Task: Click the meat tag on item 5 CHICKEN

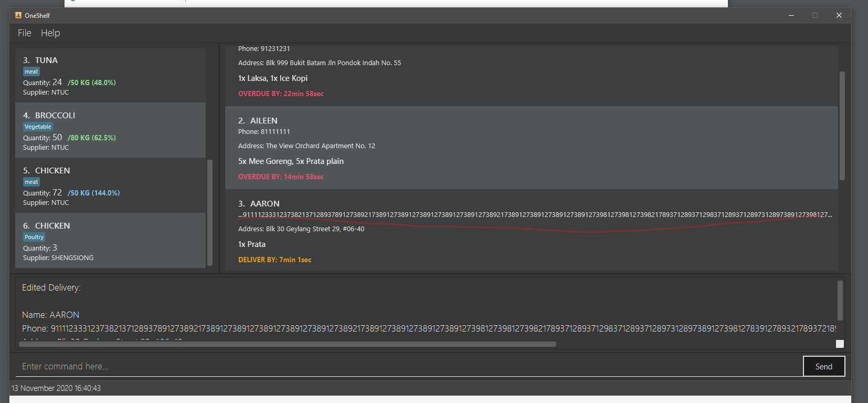Action: pos(31,182)
